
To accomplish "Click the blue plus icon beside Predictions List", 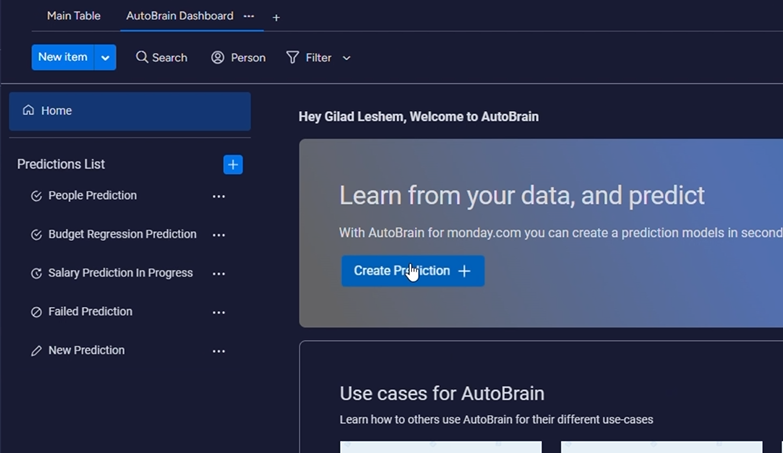I will tap(232, 164).
